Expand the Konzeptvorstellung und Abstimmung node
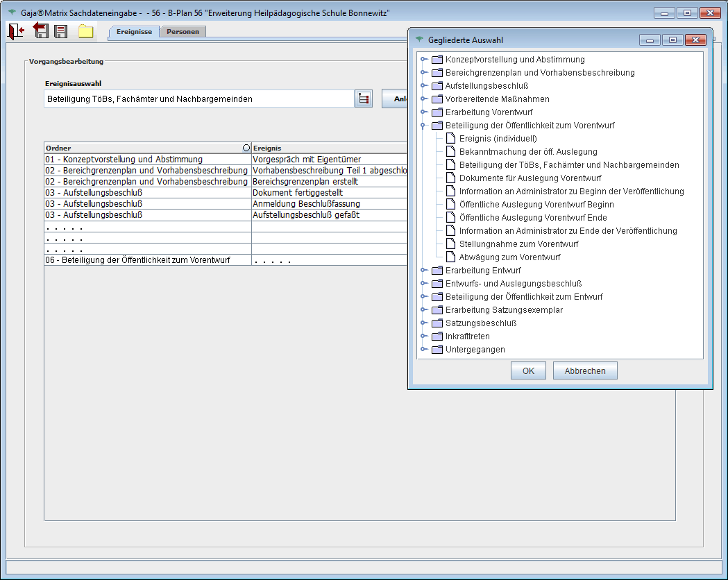The width and height of the screenshot is (728, 580). coord(423,60)
